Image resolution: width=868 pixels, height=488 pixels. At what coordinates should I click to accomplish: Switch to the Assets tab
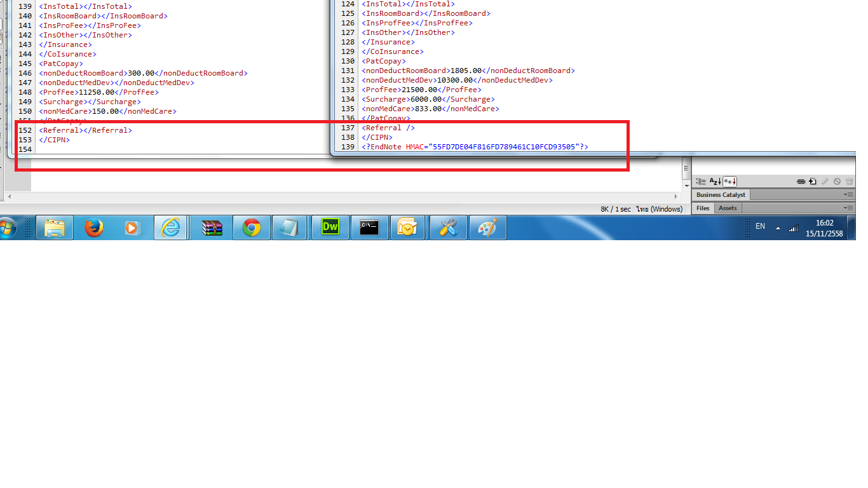[728, 208]
